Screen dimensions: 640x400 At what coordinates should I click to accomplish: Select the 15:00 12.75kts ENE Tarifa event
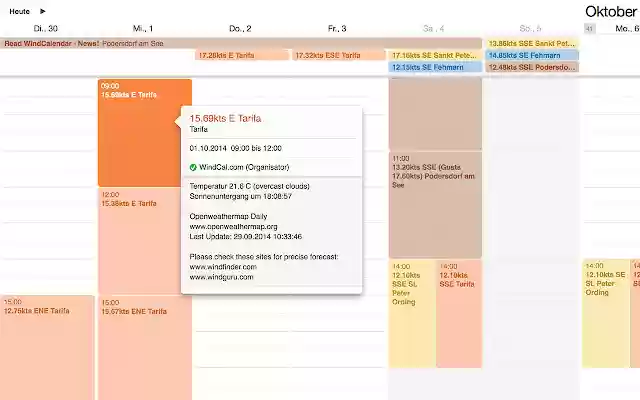pyautogui.click(x=47, y=348)
